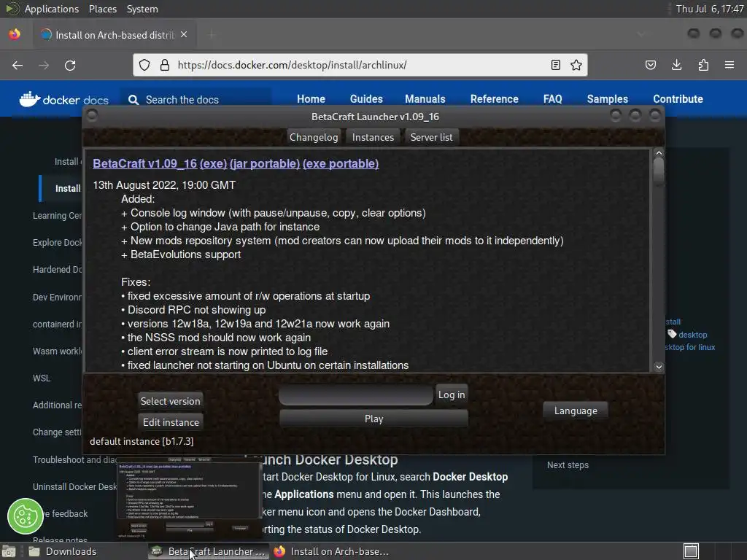Click the desktop tag link icon
747x560 pixels.
pyautogui.click(x=672, y=334)
